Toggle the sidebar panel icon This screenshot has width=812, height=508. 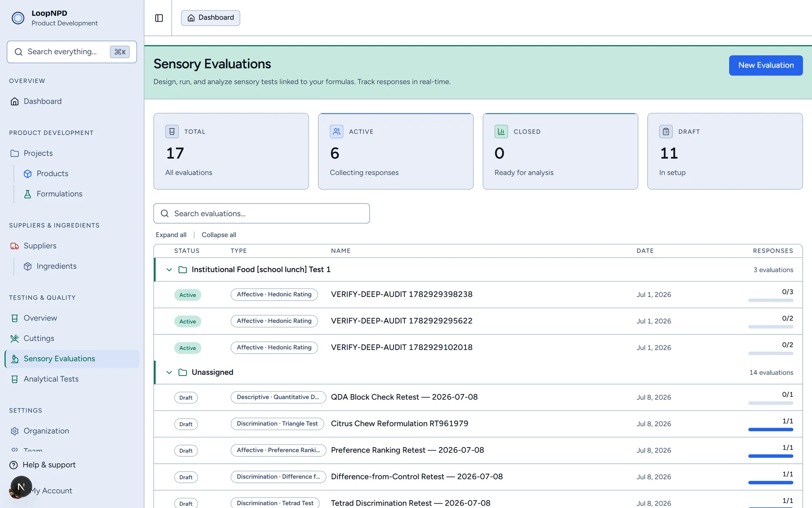(159, 18)
